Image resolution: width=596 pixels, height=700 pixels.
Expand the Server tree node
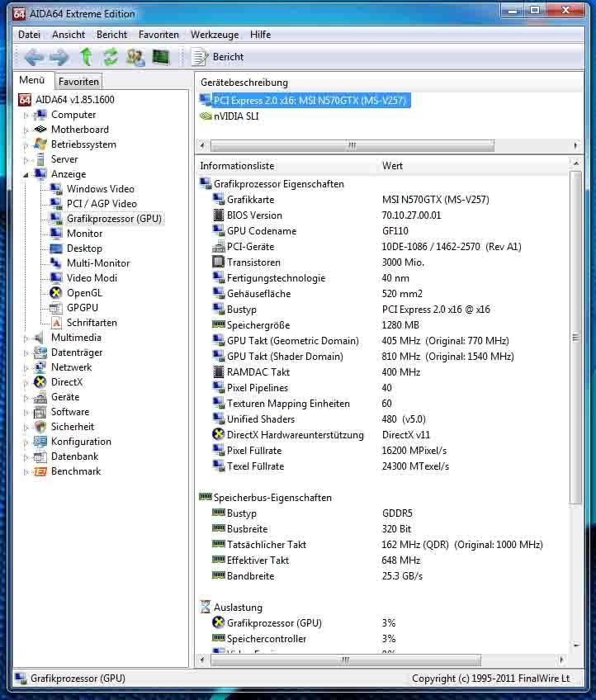pyautogui.click(x=26, y=159)
